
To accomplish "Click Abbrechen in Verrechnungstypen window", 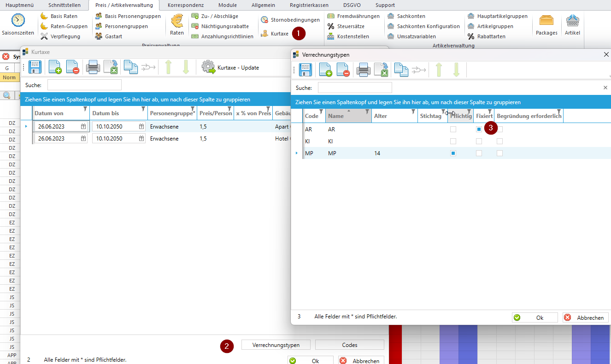I will pos(586,317).
